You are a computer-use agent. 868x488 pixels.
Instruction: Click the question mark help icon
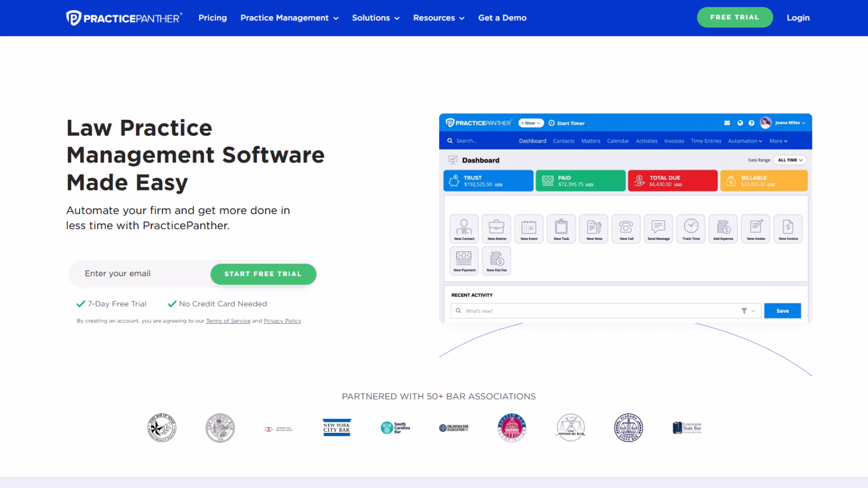click(x=752, y=123)
